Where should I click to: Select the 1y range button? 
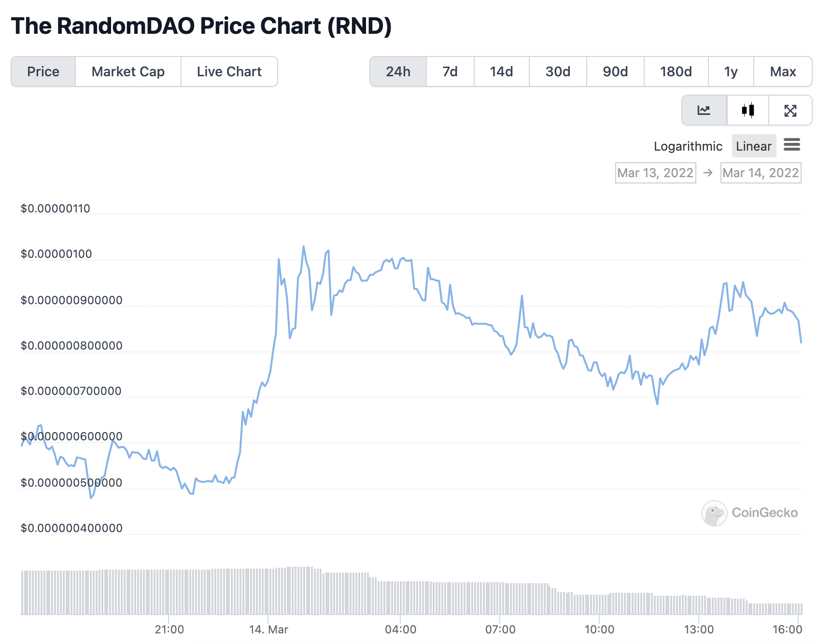click(x=731, y=71)
